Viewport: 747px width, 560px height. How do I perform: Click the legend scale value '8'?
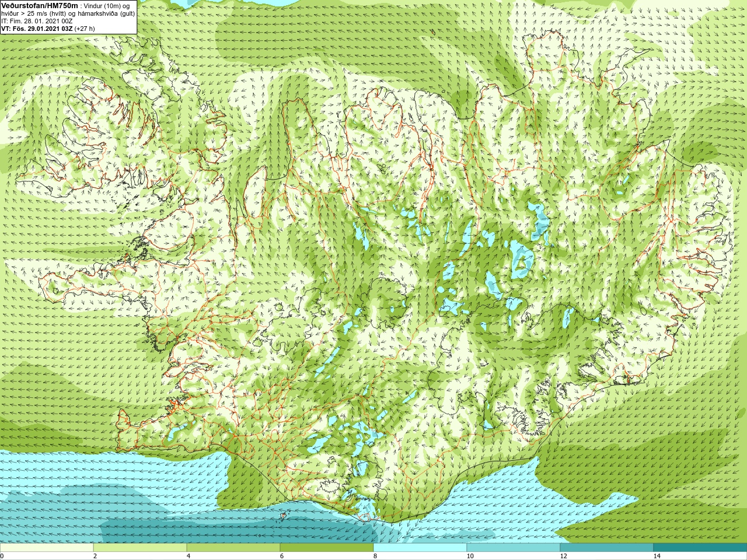point(375,556)
